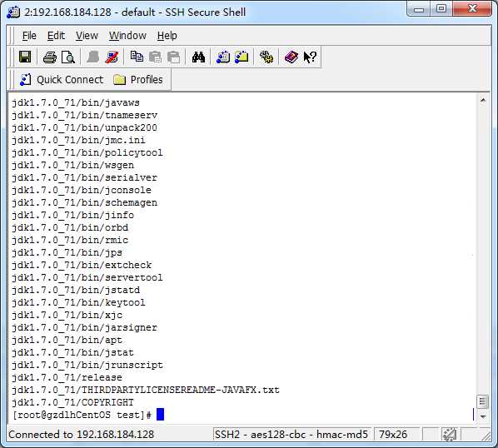Screen dimensions: 498x448
Task: Click line 'jdk1.7.0_71/bin/serialver'
Action: [x=84, y=177]
